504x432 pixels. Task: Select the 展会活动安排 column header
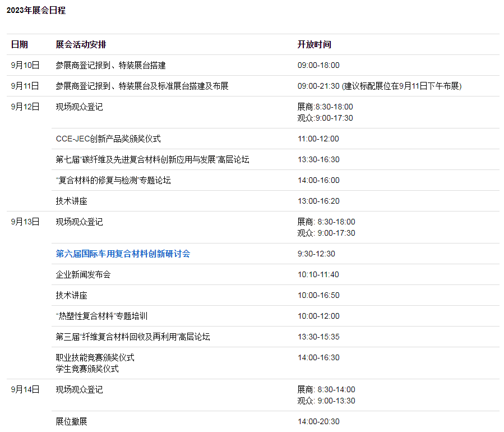tap(81, 44)
